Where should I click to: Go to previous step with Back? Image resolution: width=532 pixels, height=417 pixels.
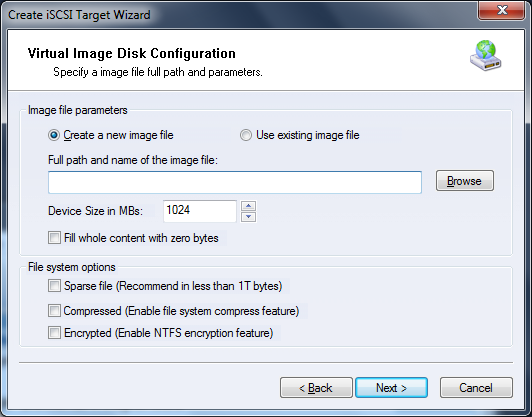pyautogui.click(x=316, y=387)
